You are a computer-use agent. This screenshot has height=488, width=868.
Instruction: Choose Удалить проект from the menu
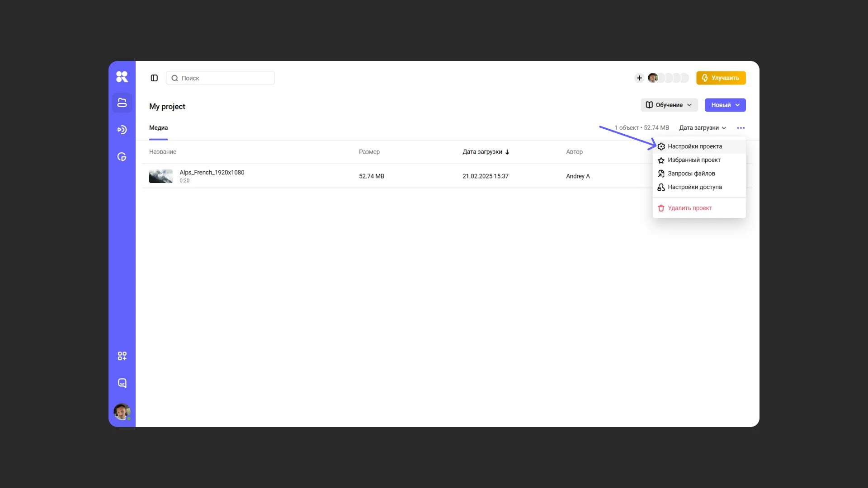tap(689, 208)
